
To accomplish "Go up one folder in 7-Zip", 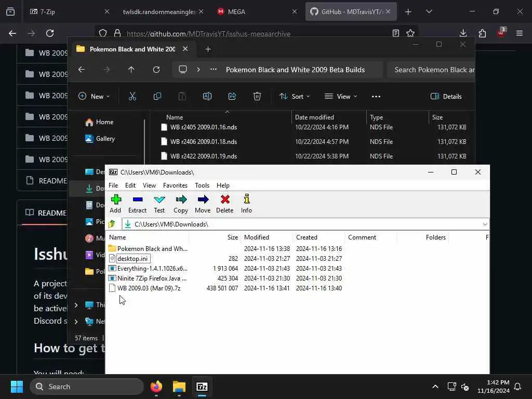I will pyautogui.click(x=112, y=224).
